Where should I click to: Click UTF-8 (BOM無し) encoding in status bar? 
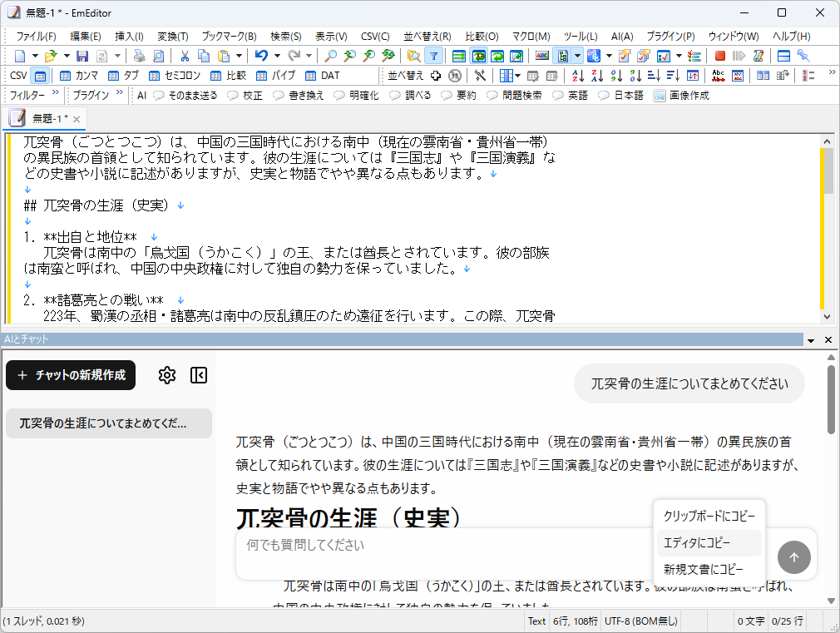click(x=641, y=621)
